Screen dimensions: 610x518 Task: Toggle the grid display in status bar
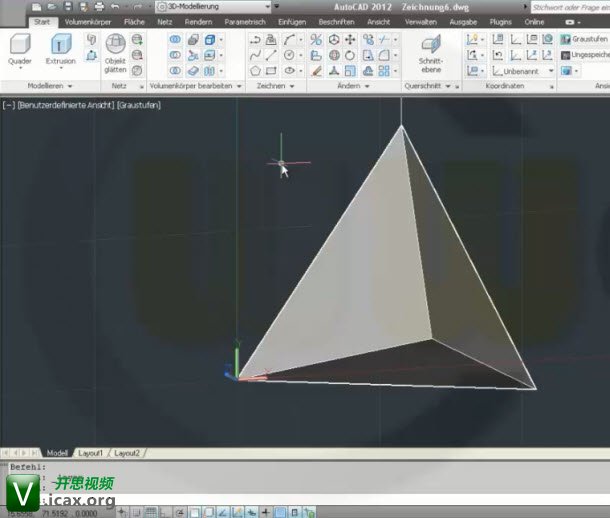pyautogui.click(x=151, y=512)
